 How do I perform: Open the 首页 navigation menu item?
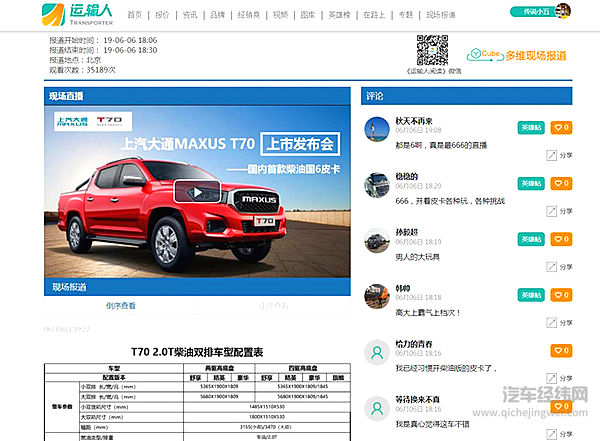[136, 16]
